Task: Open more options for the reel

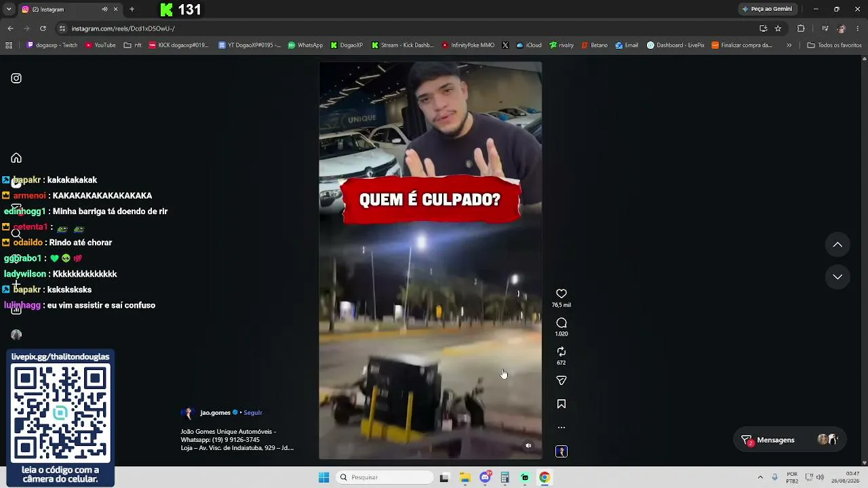Action: [561, 428]
